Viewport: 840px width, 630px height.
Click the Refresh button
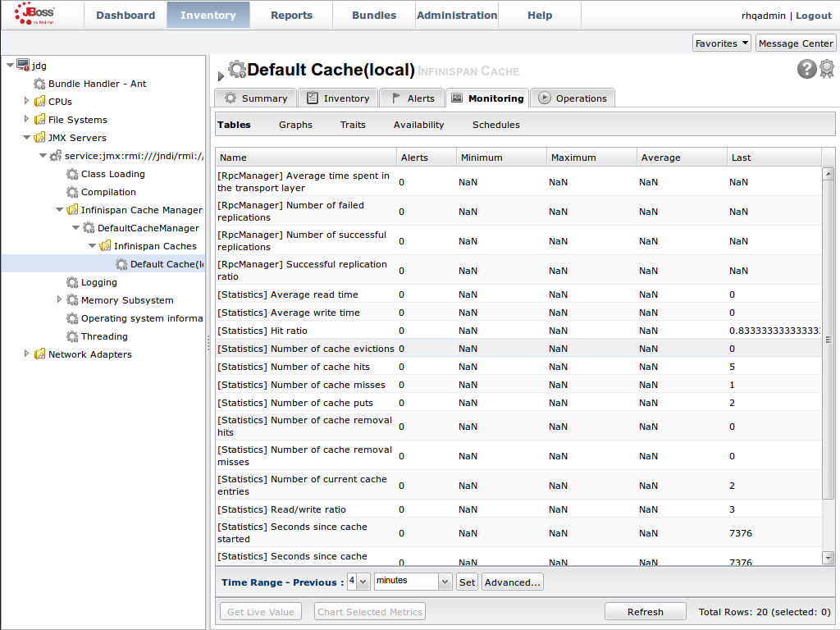[x=645, y=612]
